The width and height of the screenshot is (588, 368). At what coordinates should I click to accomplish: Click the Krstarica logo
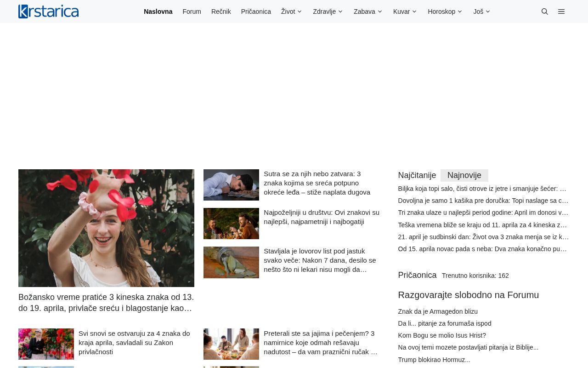[48, 11]
